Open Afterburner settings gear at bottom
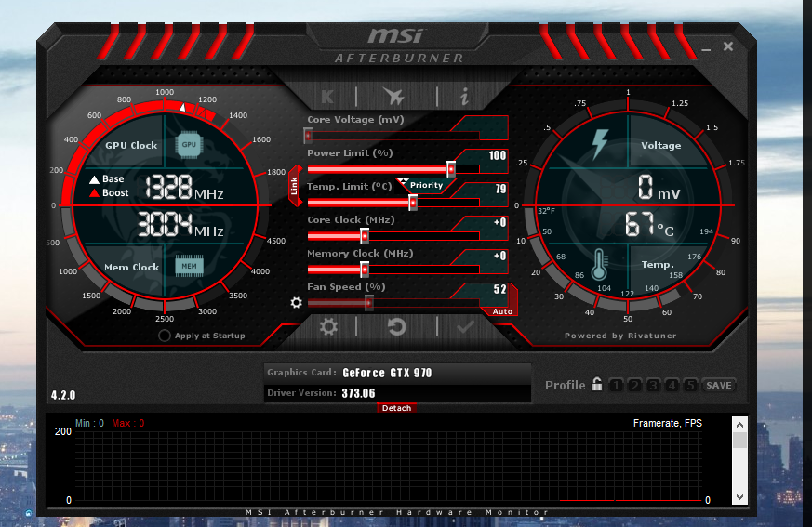812x527 pixels. 328,326
